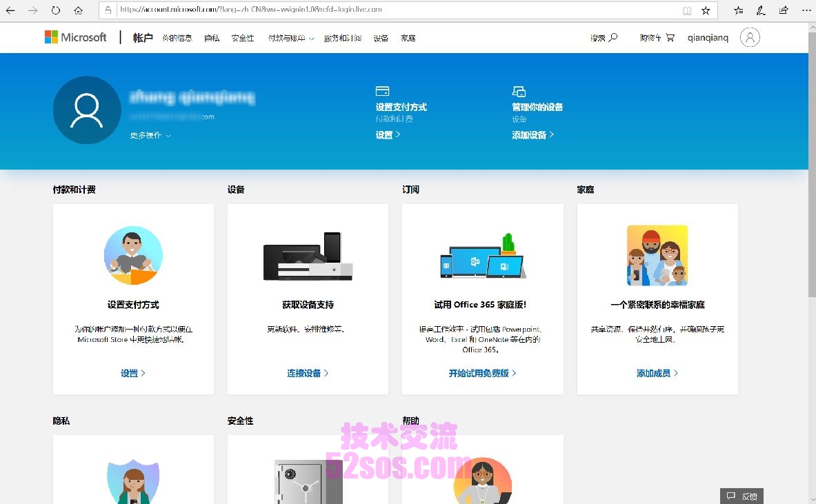Screen dimensions: 816x504
Task: Click the payment setup illustration
Action: (x=133, y=255)
